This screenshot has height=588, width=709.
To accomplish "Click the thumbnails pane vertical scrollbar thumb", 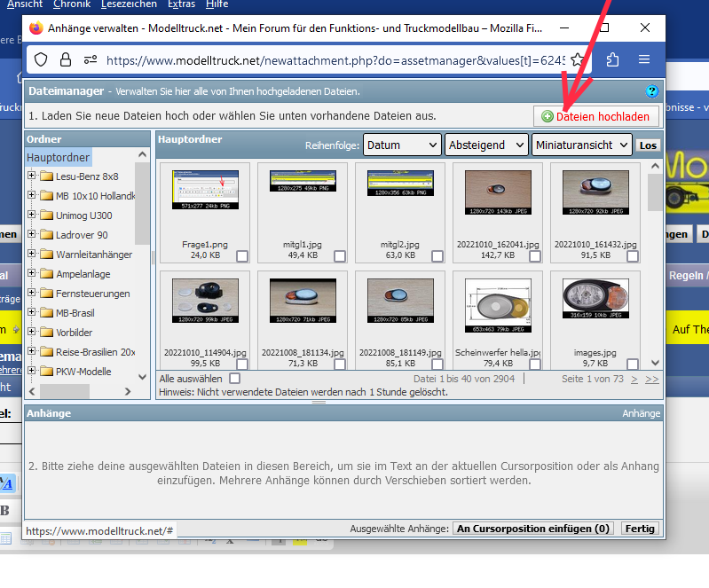I will [655, 192].
